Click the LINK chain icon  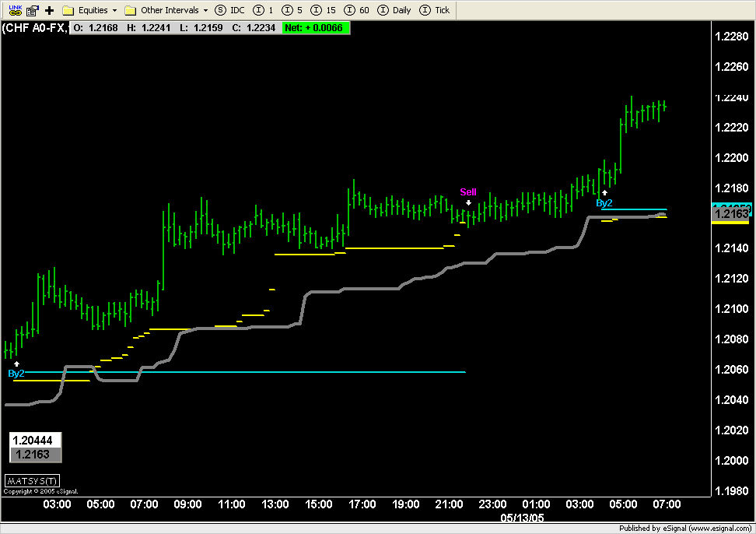coord(16,10)
